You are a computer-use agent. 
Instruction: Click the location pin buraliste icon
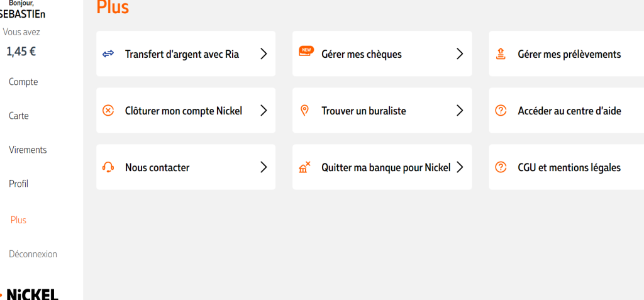[x=305, y=111]
